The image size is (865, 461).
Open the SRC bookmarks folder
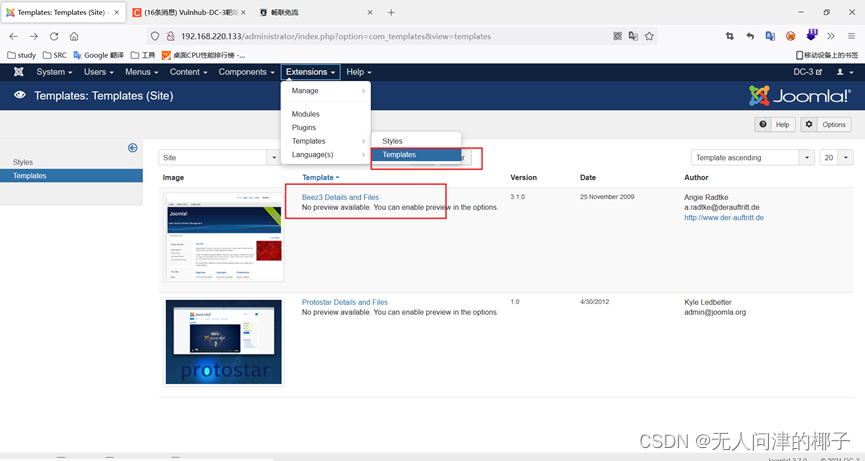pos(55,55)
